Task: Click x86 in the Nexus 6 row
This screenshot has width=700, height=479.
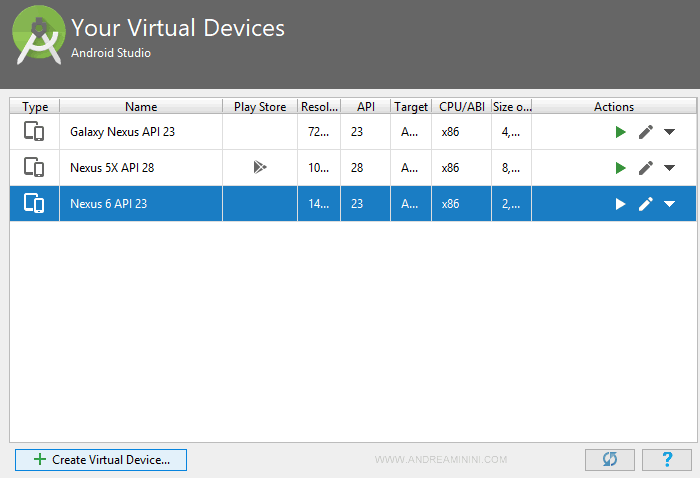Action: pyautogui.click(x=450, y=204)
